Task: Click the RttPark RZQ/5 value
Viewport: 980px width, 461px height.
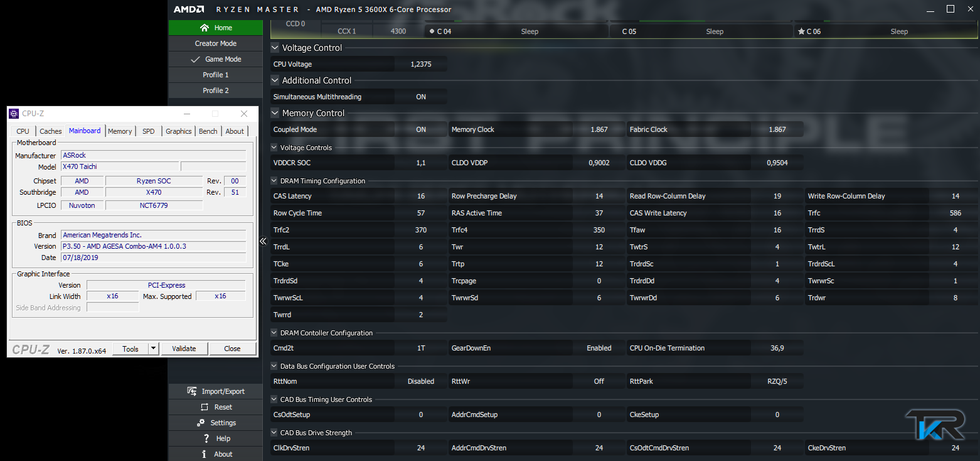Action: click(x=777, y=381)
